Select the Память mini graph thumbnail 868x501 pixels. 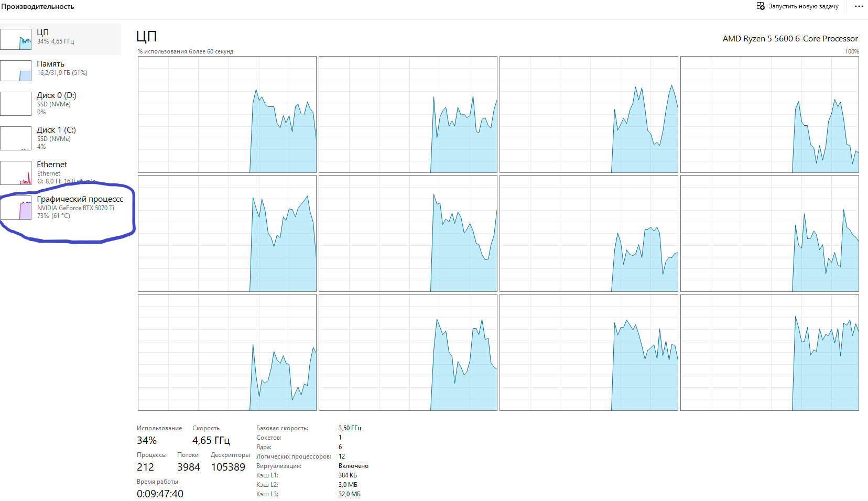16,71
